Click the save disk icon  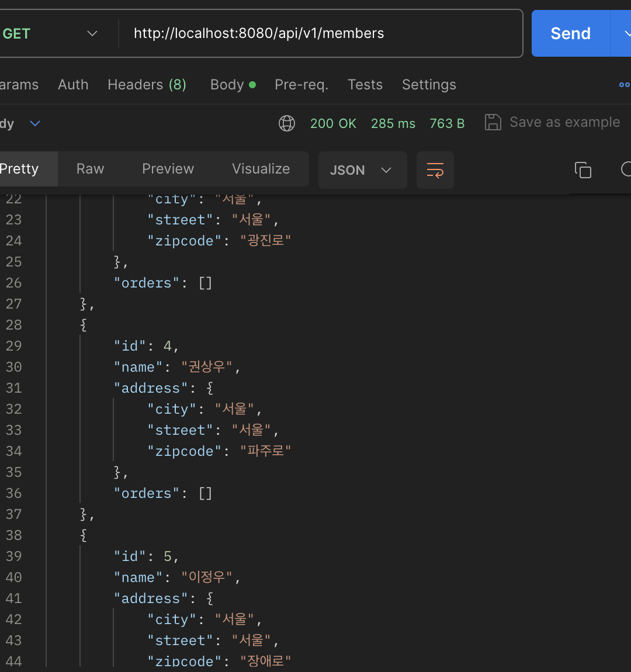493,122
